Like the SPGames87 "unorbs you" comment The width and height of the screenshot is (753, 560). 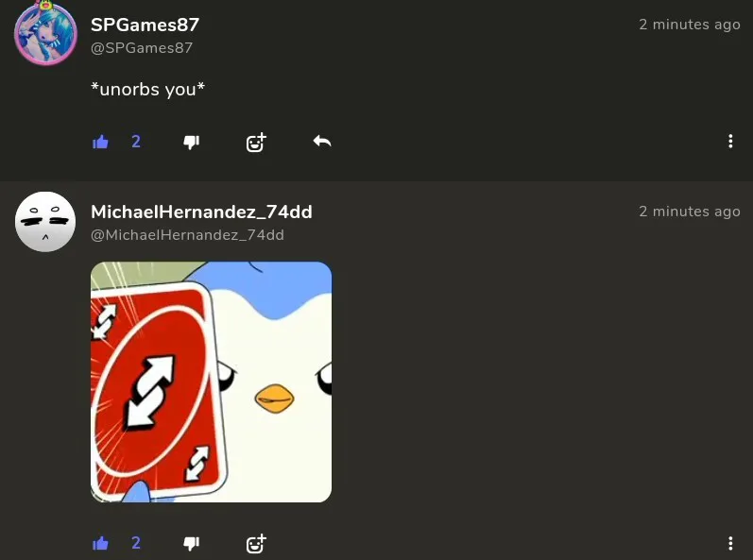coord(100,142)
